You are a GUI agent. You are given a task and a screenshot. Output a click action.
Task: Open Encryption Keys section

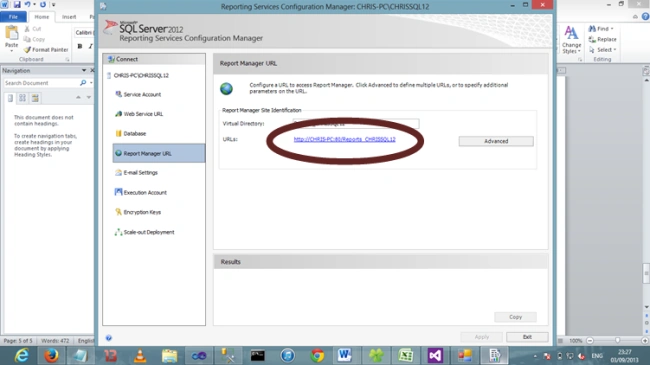click(138, 212)
